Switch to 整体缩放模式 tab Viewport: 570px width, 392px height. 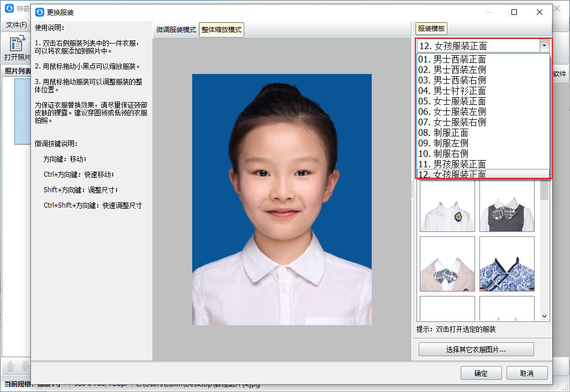click(221, 30)
